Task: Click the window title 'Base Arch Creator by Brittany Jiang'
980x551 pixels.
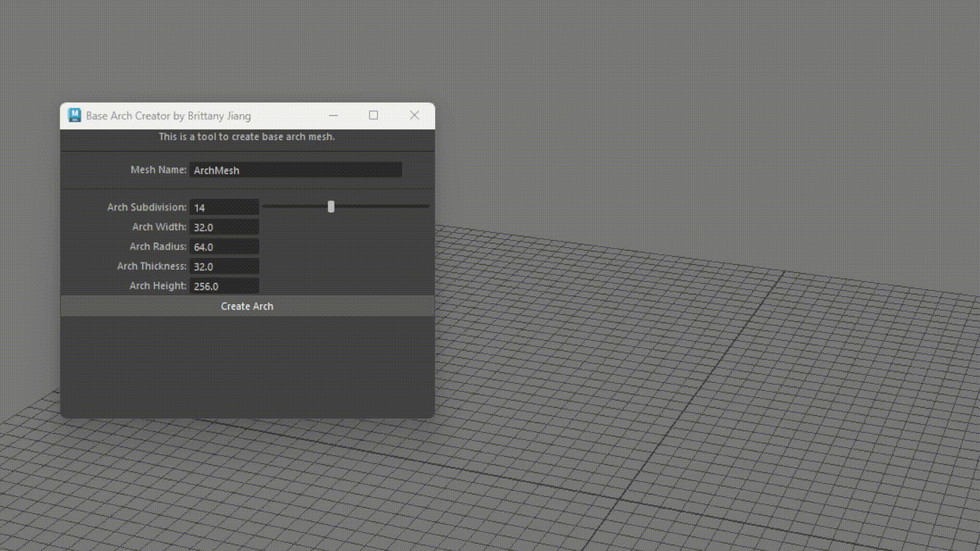Action: 168,116
